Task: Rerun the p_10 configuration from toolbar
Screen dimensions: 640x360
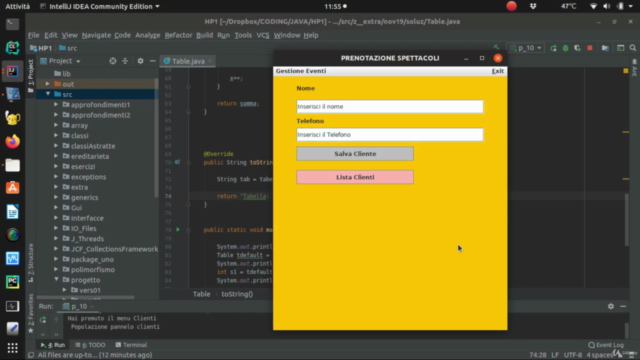Action: pos(553,48)
